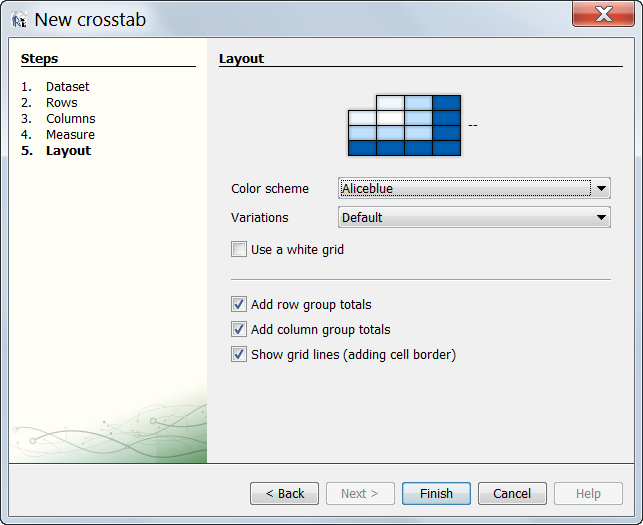The image size is (643, 525).
Task: Click the Layout heading text
Action: point(242,59)
